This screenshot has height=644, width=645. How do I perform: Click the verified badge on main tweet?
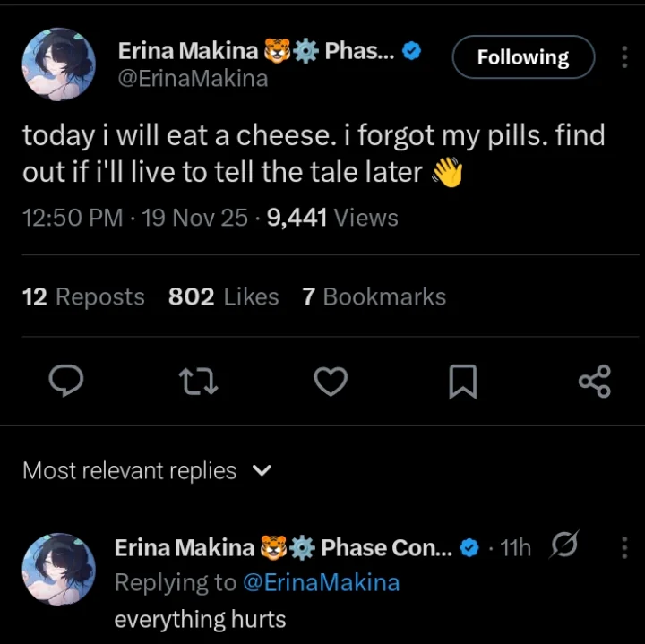point(411,52)
